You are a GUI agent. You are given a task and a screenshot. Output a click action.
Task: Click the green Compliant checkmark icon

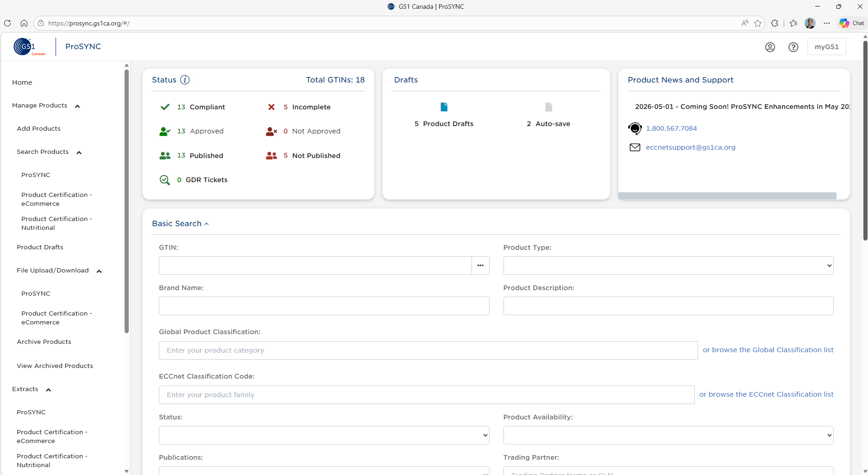[165, 107]
